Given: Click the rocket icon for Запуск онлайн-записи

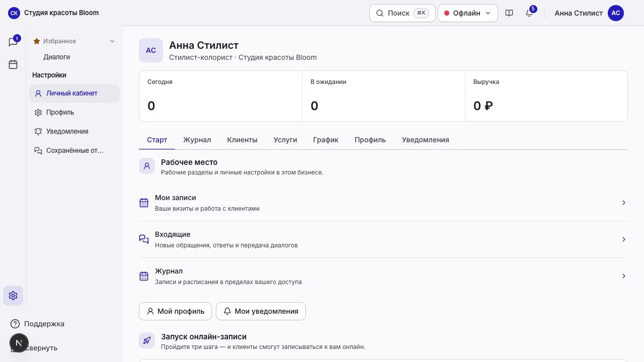Looking at the screenshot, I should (x=147, y=340).
